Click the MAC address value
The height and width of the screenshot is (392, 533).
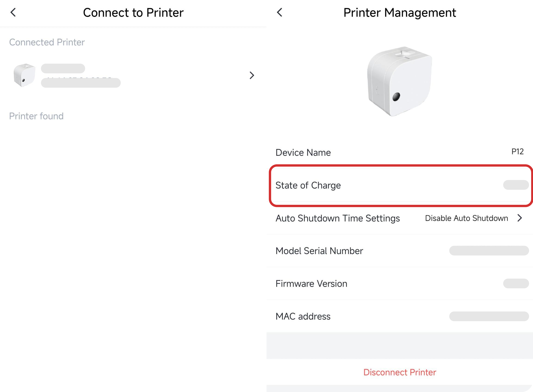(489, 316)
